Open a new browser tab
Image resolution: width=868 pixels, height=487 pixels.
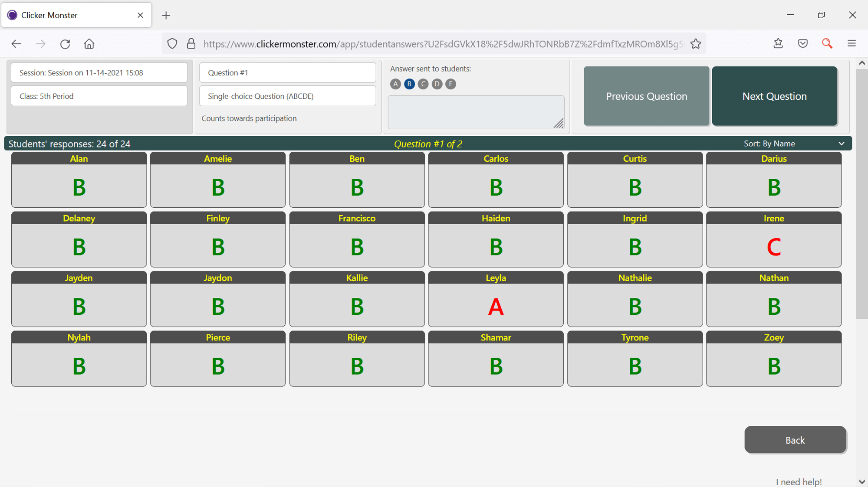coord(166,15)
